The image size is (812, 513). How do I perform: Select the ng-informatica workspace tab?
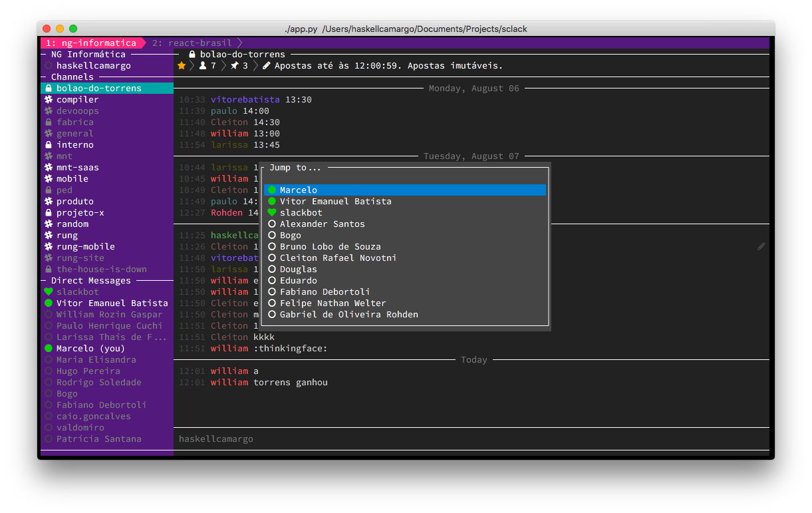tap(91, 42)
